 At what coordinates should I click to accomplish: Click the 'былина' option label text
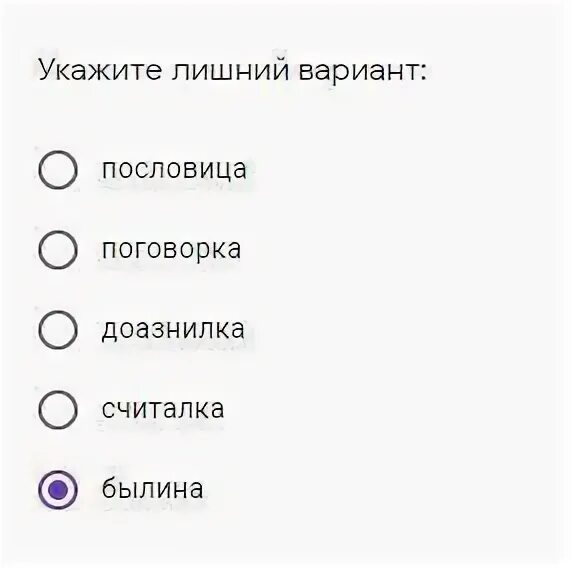click(152, 488)
